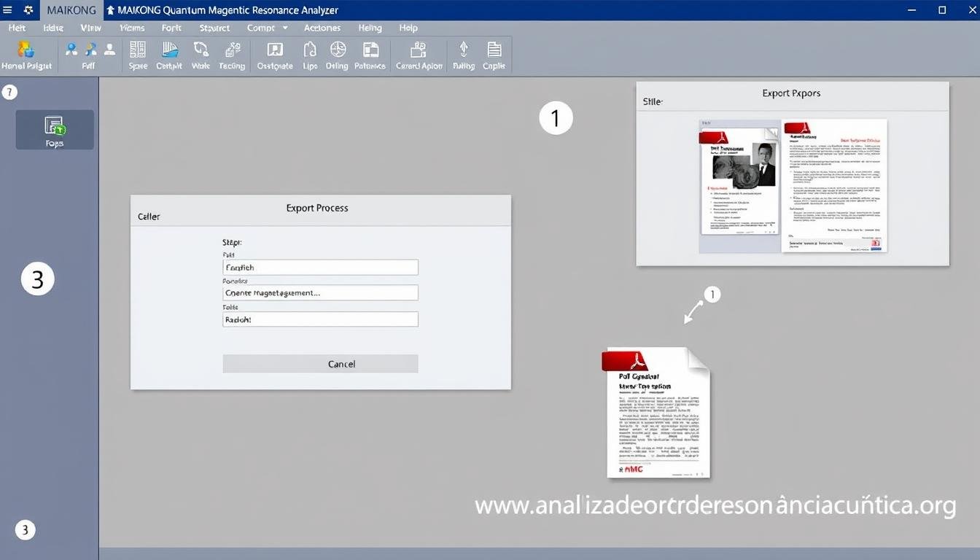Viewport: 980px width, 560px height.
Task: Switch to the MAIKONG tab
Action: [71, 10]
